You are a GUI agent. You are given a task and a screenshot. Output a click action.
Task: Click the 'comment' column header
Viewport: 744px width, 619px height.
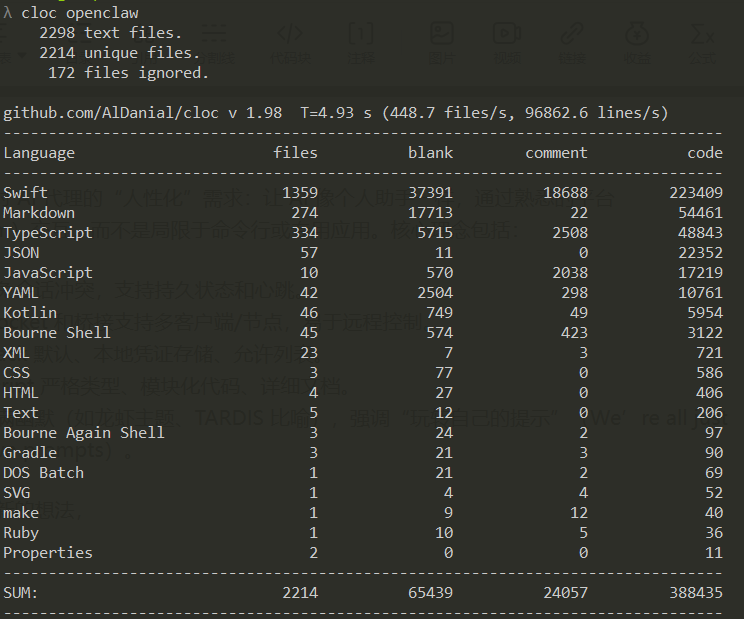click(556, 153)
